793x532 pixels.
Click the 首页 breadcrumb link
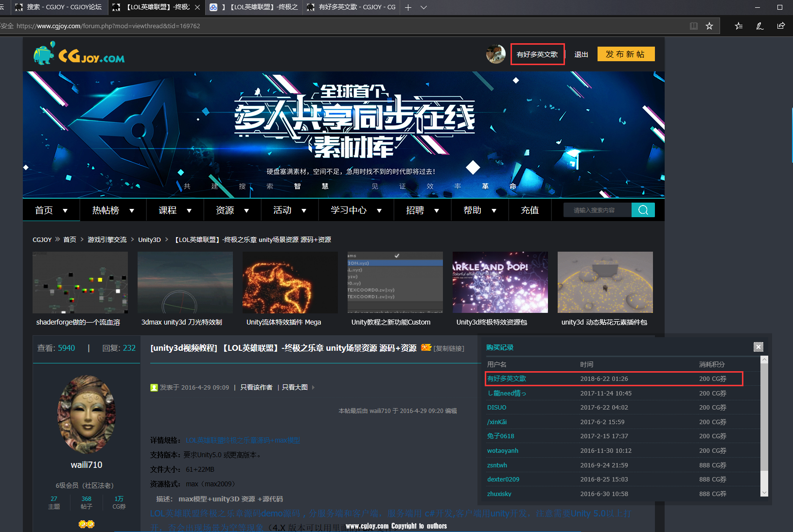coord(70,240)
